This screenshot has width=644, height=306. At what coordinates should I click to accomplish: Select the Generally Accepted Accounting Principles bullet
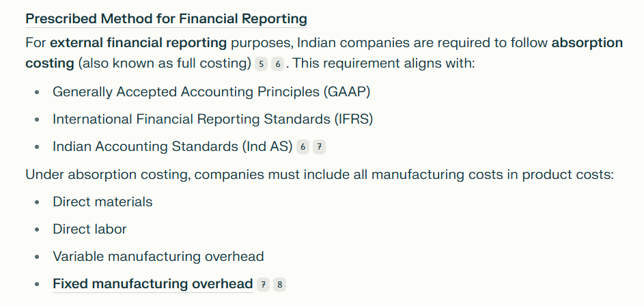211,92
